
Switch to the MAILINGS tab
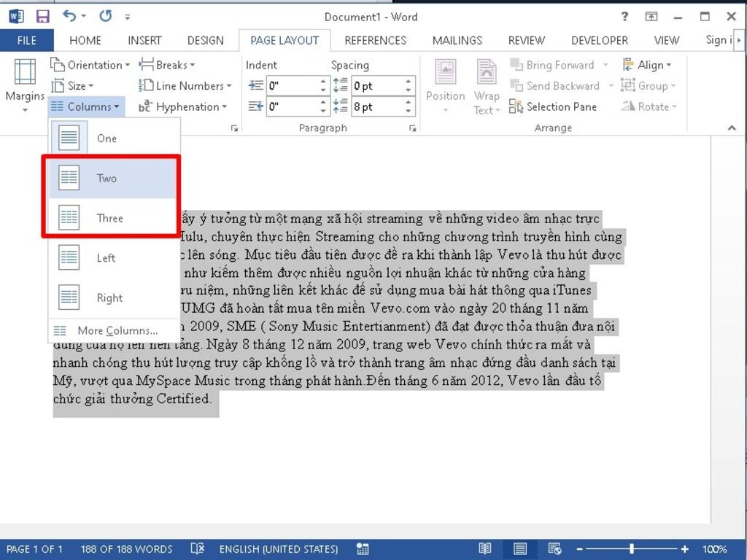(457, 40)
